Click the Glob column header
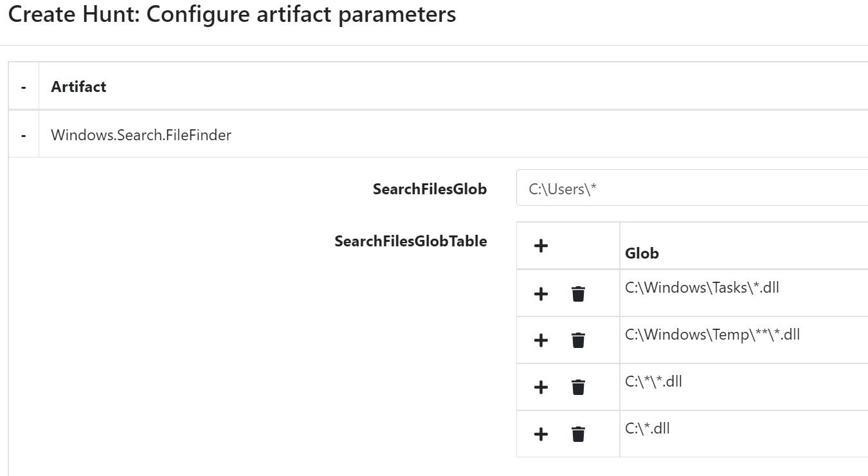868x476 pixels. [x=642, y=253]
